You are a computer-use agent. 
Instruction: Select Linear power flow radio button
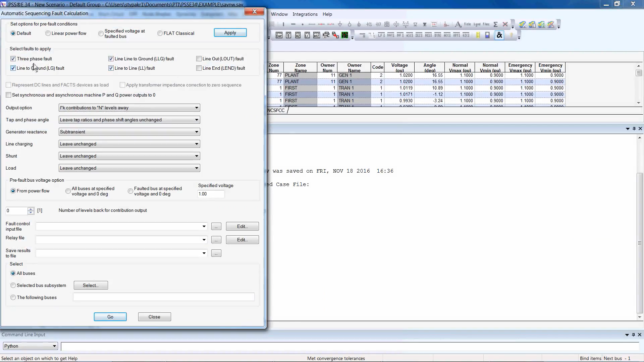tap(48, 33)
